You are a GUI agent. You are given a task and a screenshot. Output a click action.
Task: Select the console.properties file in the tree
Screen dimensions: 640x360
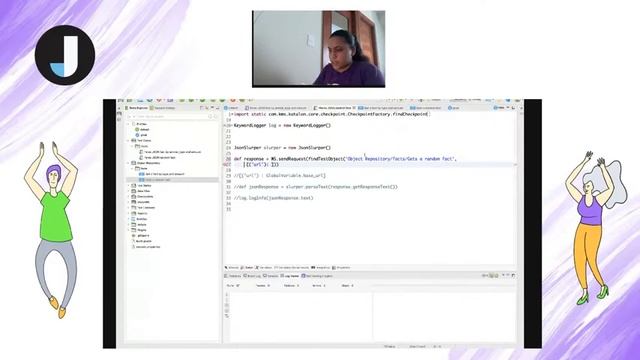146,247
